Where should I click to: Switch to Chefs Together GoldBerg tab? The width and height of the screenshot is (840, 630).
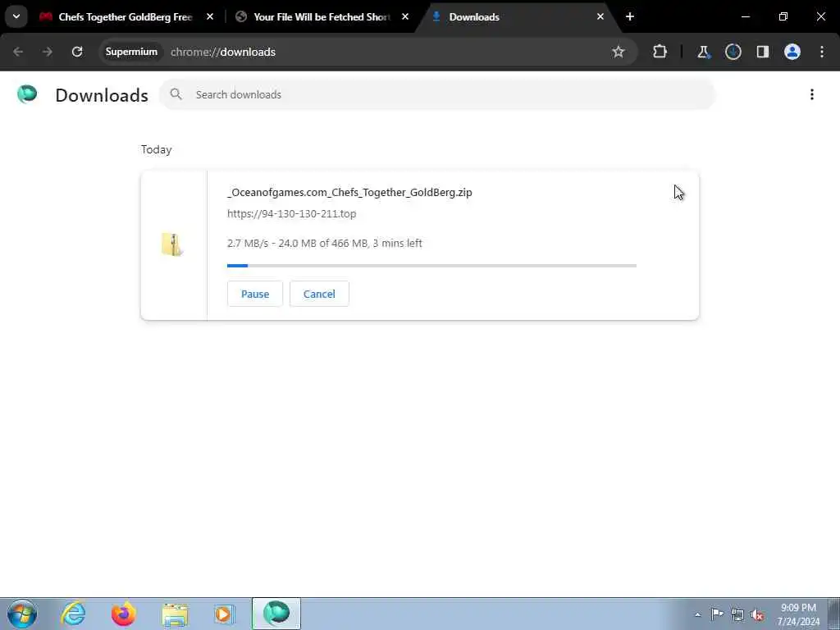pos(125,16)
